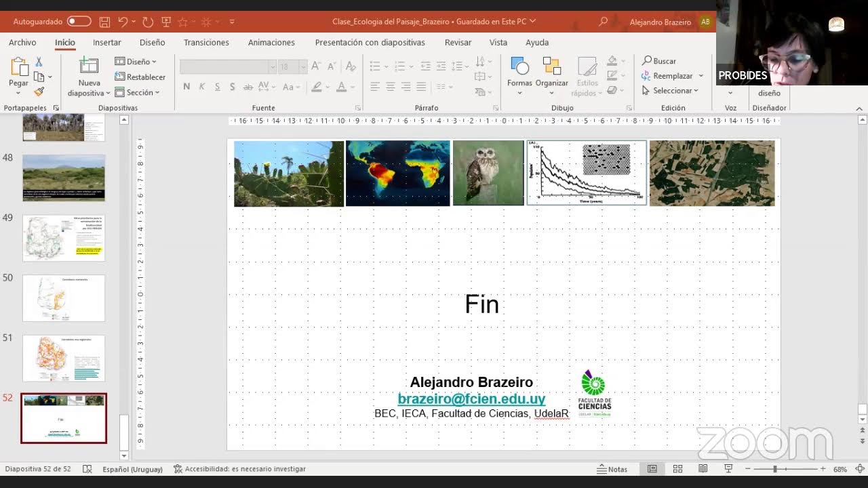868x488 pixels.
Task: Click Normal view icon in status bar
Action: (652, 469)
